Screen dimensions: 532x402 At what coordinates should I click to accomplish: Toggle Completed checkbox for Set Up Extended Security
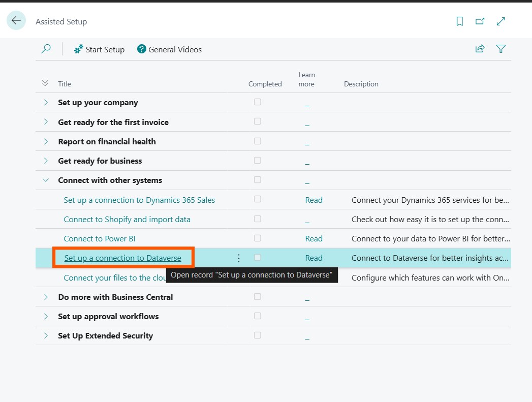[258, 335]
